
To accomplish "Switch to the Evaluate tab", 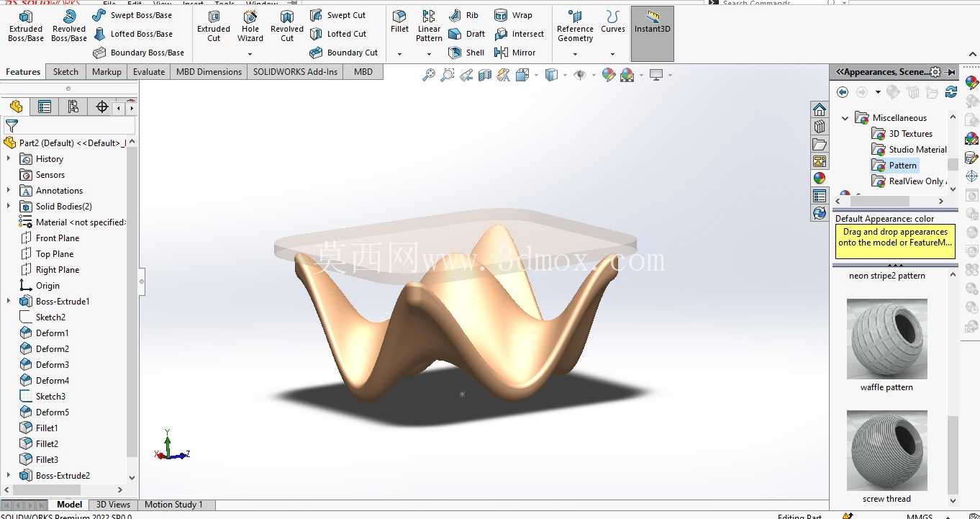I will pyautogui.click(x=149, y=72).
